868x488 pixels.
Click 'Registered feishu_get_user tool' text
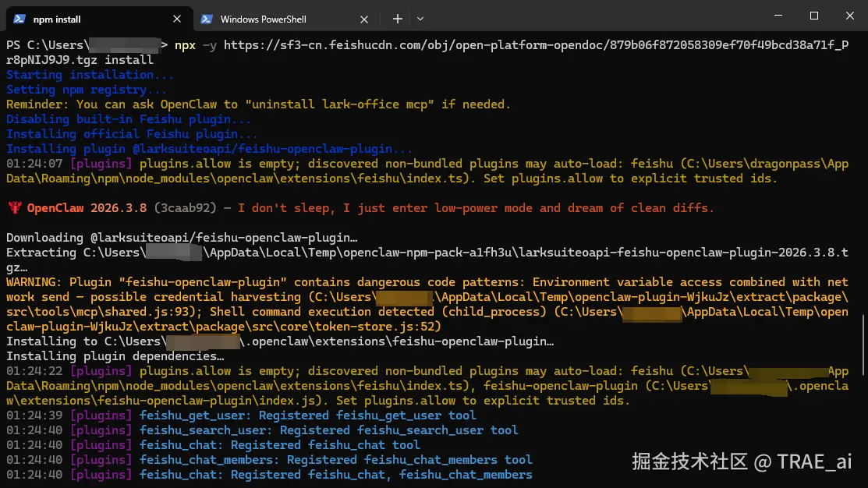point(367,416)
